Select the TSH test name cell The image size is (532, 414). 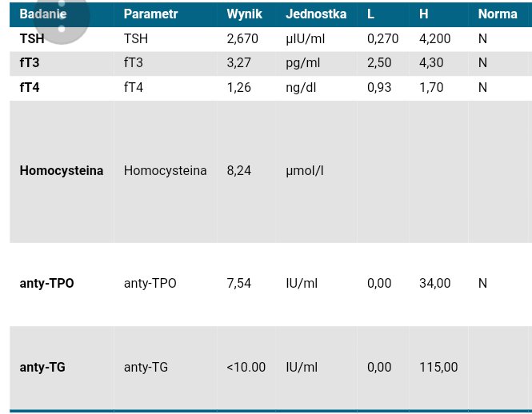[x=32, y=38]
